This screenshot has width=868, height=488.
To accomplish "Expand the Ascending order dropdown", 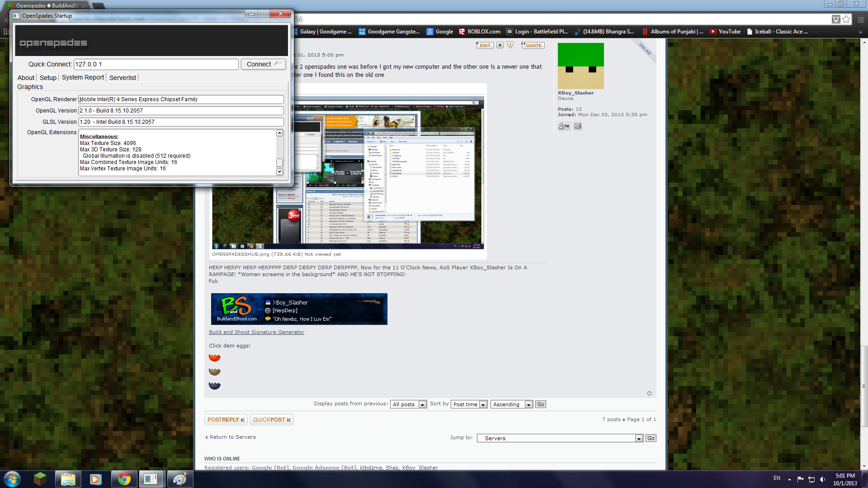I will tap(512, 404).
